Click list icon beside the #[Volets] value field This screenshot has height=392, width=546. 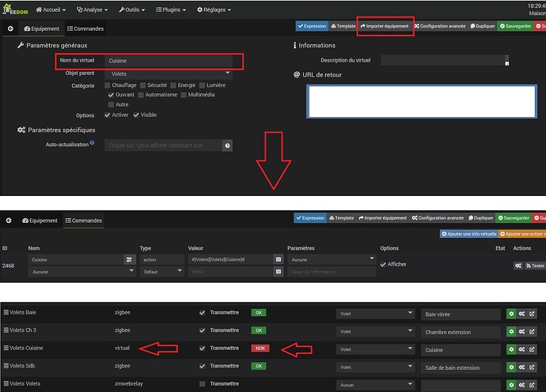[279, 259]
